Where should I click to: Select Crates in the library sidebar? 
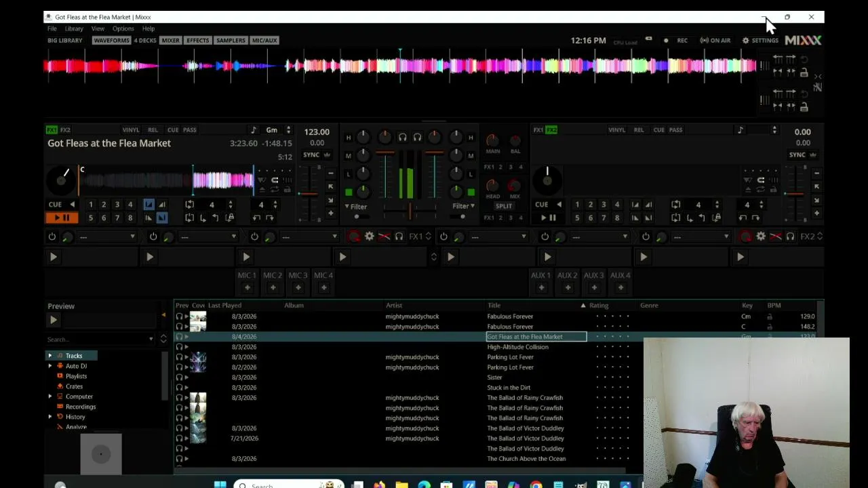[x=74, y=386]
